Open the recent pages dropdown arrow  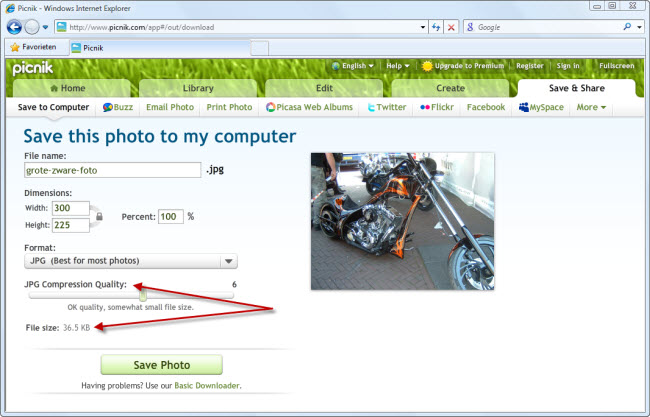[x=46, y=27]
